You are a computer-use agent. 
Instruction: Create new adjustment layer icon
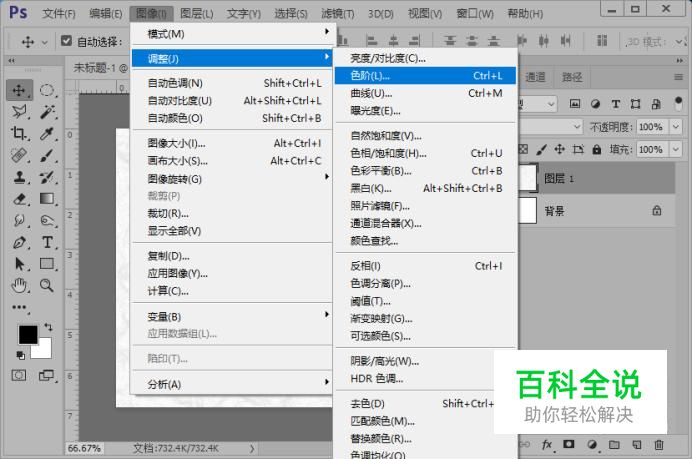click(x=592, y=444)
